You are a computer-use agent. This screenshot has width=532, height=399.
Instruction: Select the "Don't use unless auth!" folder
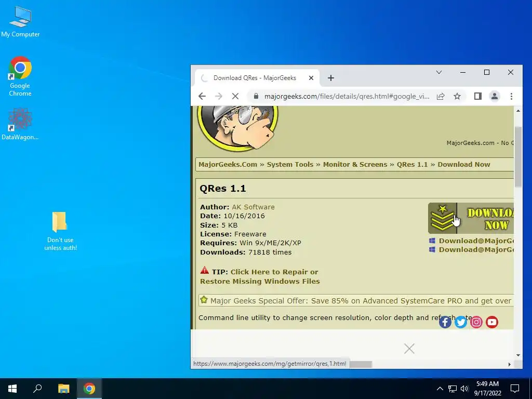(x=60, y=231)
